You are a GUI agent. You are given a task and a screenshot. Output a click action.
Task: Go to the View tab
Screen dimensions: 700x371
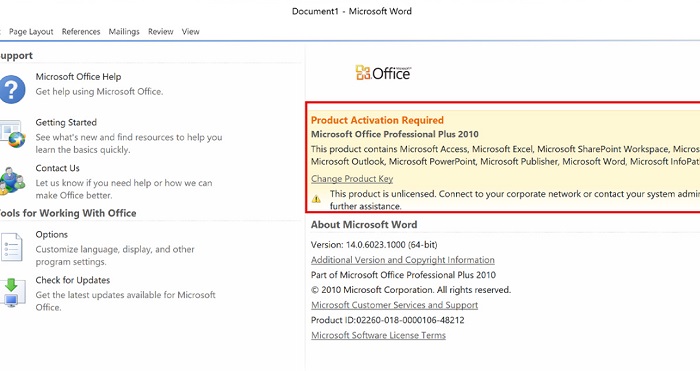(x=190, y=32)
